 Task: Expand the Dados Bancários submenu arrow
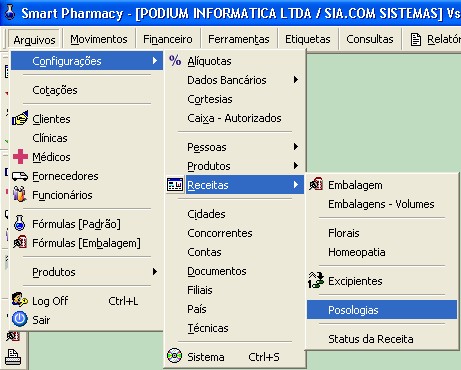tap(296, 80)
